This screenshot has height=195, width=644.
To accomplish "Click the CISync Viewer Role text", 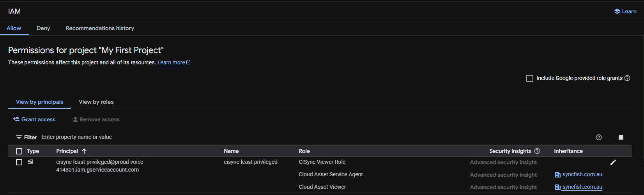I will pos(322,162).
